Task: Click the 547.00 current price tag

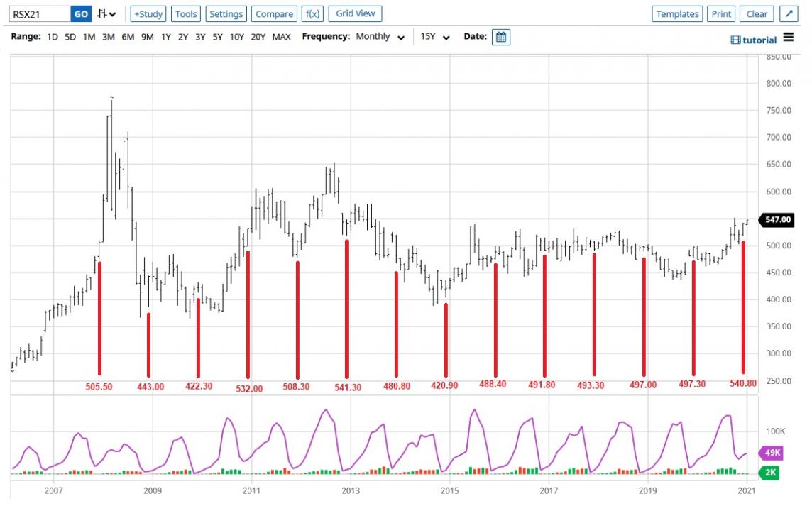Action: [x=776, y=221]
